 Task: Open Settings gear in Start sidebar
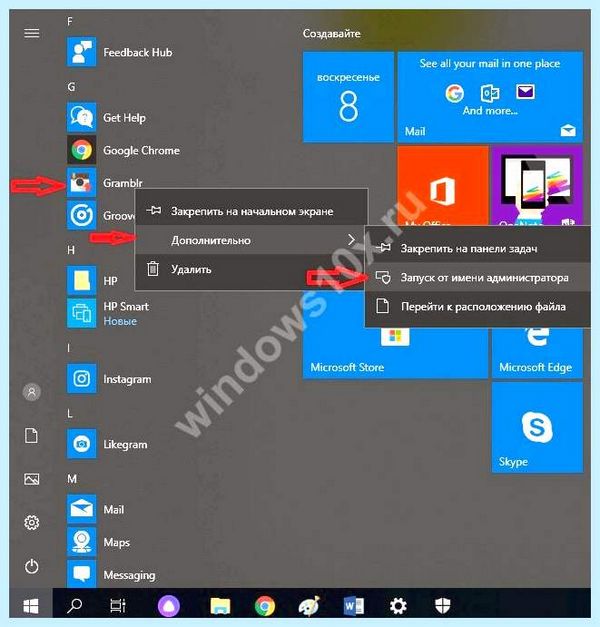tap(32, 522)
